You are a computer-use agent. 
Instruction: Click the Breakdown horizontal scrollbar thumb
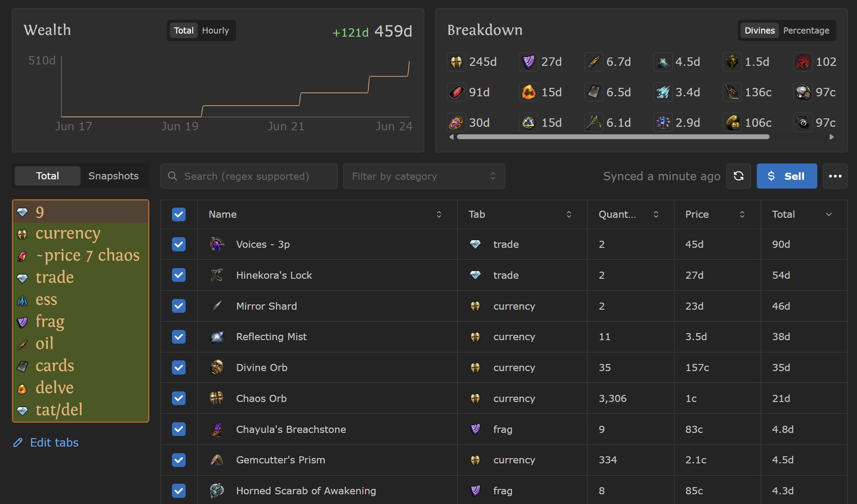click(613, 137)
